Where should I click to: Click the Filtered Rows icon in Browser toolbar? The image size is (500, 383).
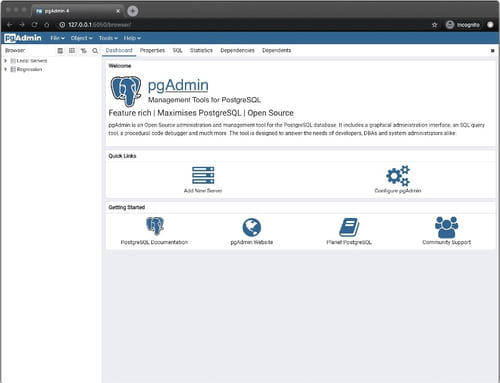(83, 51)
